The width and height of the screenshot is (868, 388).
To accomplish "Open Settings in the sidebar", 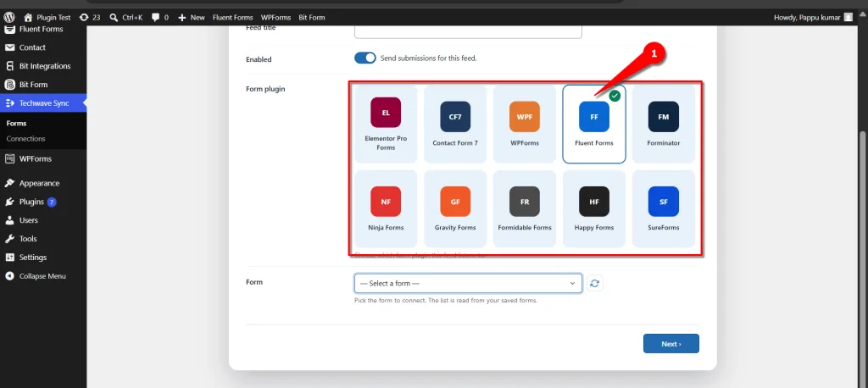I will coord(43,258).
